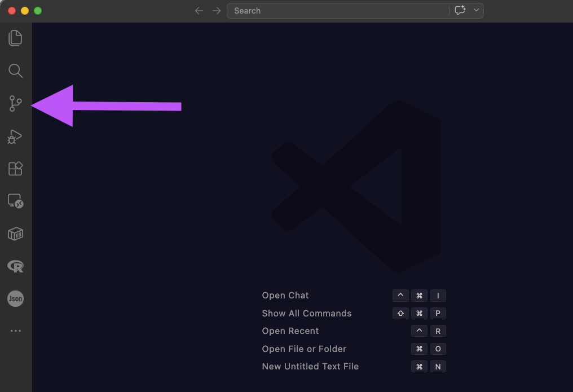This screenshot has width=573, height=392.
Task: Maximize the window with green button
Action: click(x=38, y=11)
